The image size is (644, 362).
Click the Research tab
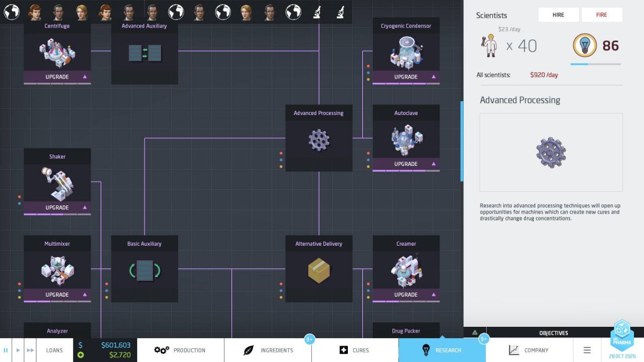(442, 350)
